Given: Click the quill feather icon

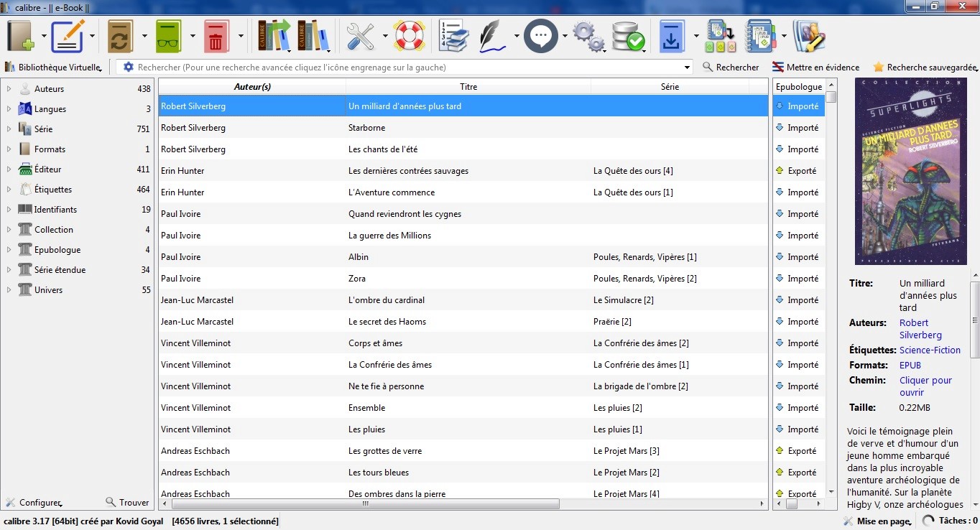Looking at the screenshot, I should click(x=494, y=36).
